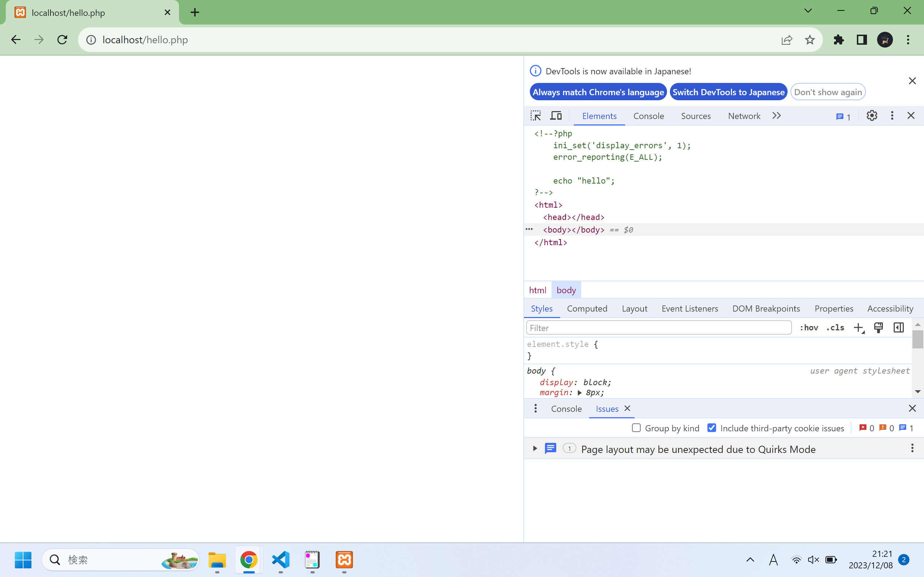Viewport: 924px width, 577px height.
Task: Click the Styles Filter input field
Action: (x=659, y=328)
